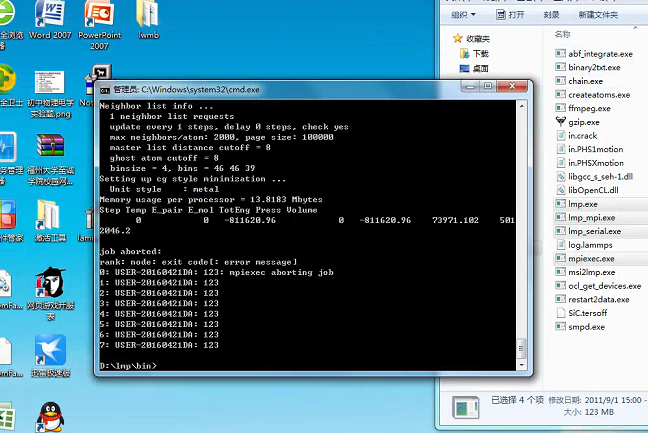Viewport: 648px width, 433px height.
Task: Select the lmp_mpi.exe file icon
Action: [x=560, y=217]
